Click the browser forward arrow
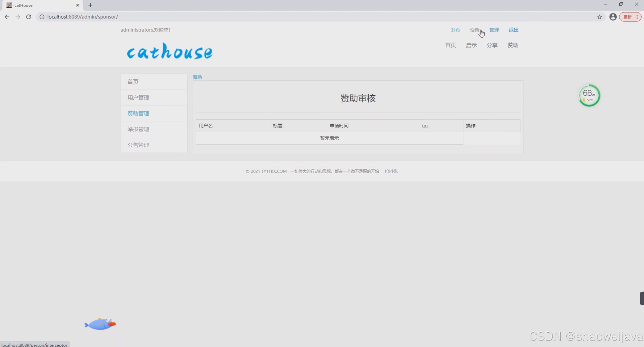The height and width of the screenshot is (347, 644). point(18,17)
